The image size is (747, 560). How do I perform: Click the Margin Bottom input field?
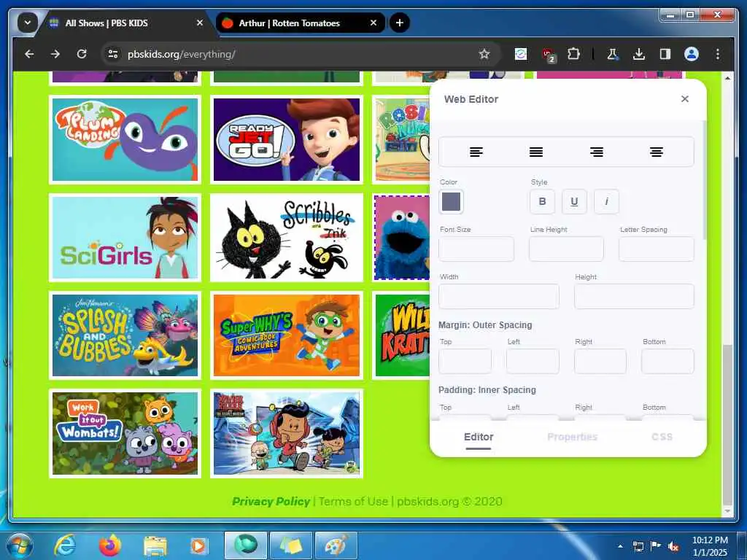(667, 361)
